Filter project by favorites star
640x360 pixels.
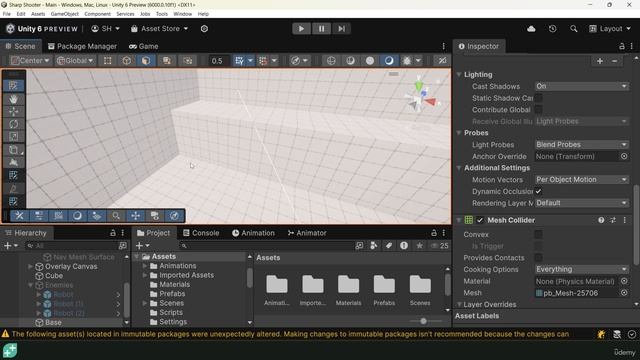[419, 245]
